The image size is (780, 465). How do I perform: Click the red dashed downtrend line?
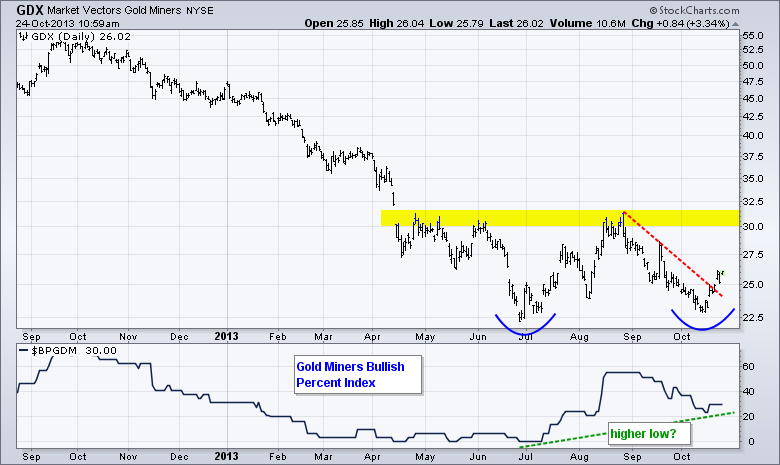coord(673,254)
